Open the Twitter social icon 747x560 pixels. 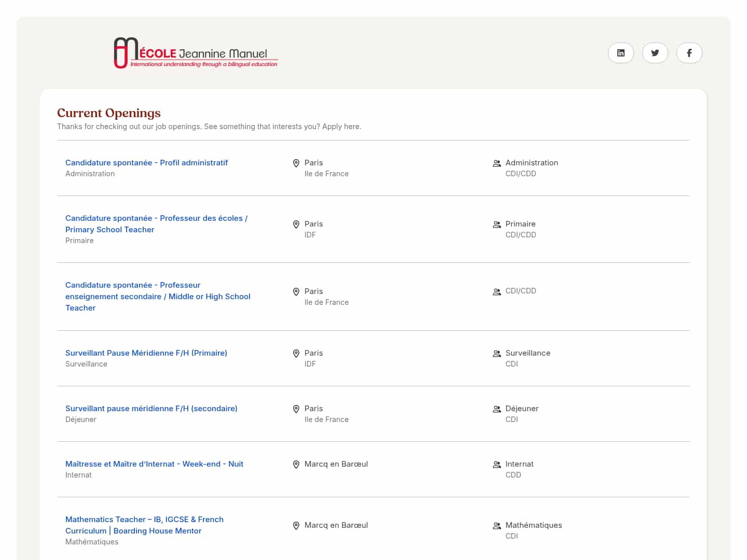point(655,53)
